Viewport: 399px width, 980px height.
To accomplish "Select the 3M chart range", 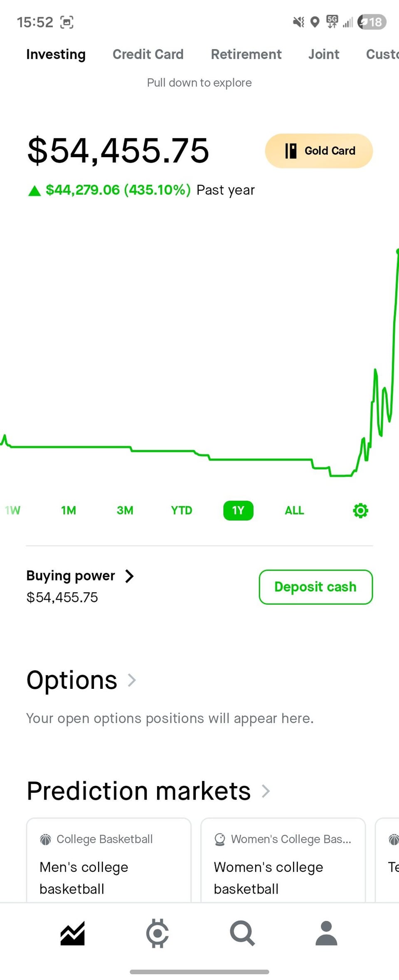I will [125, 510].
